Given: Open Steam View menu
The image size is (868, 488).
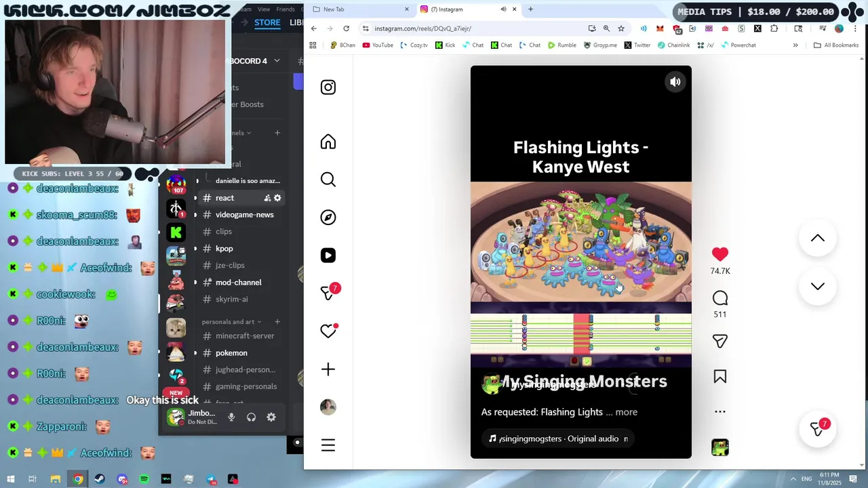Looking at the screenshot, I should [264, 9].
